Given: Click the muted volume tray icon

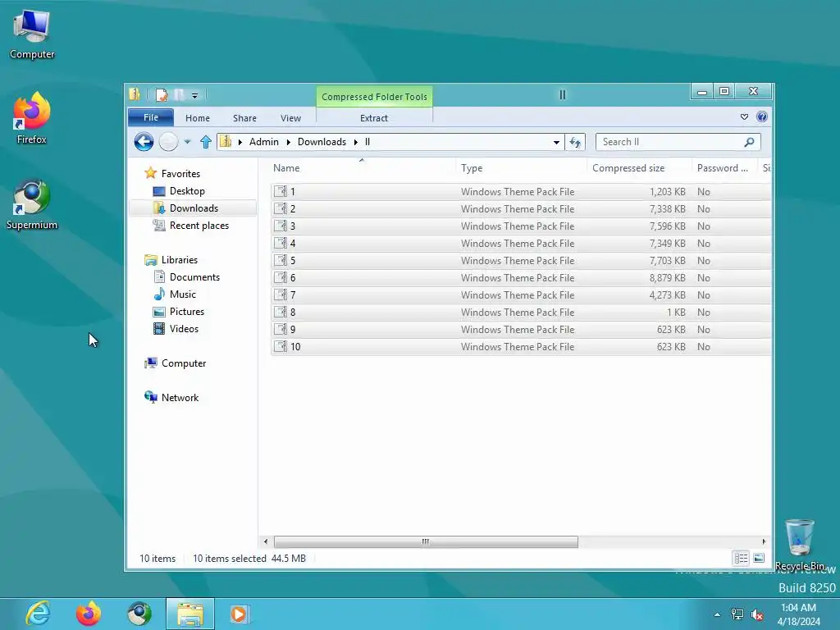Looking at the screenshot, I should click(x=757, y=614).
